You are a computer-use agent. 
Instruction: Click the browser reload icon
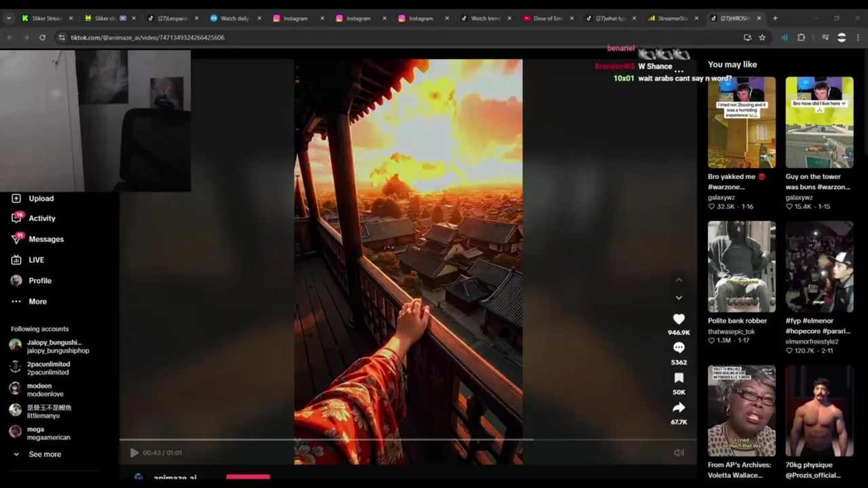42,37
